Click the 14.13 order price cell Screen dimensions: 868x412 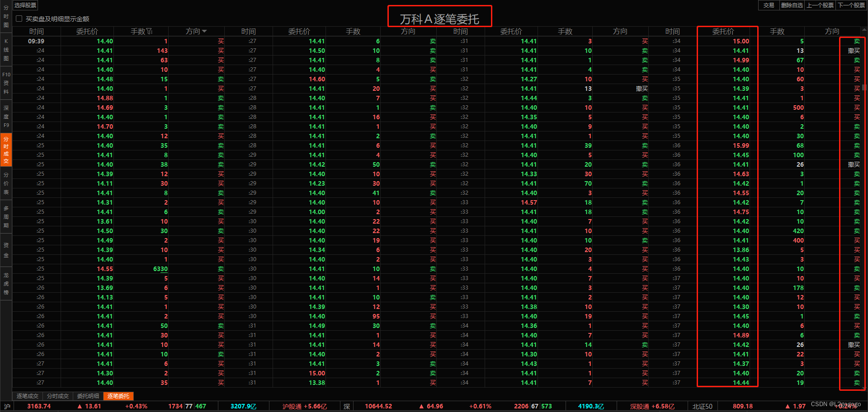click(105, 297)
